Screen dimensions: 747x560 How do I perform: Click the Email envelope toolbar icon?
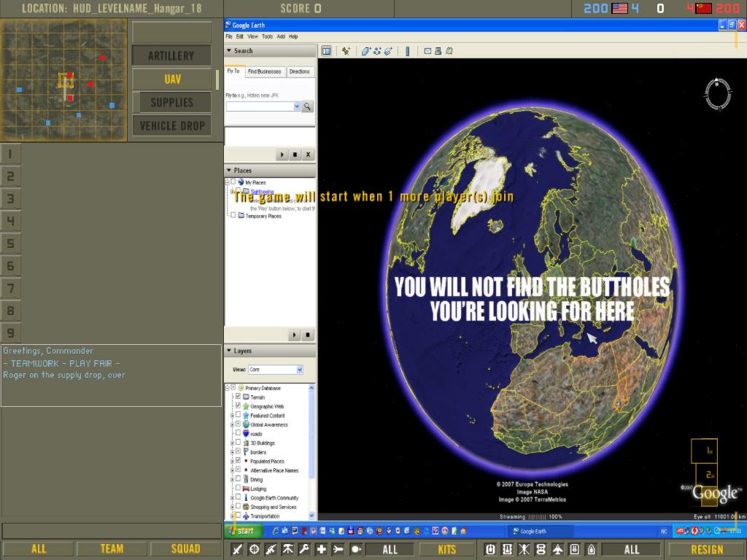(x=427, y=51)
